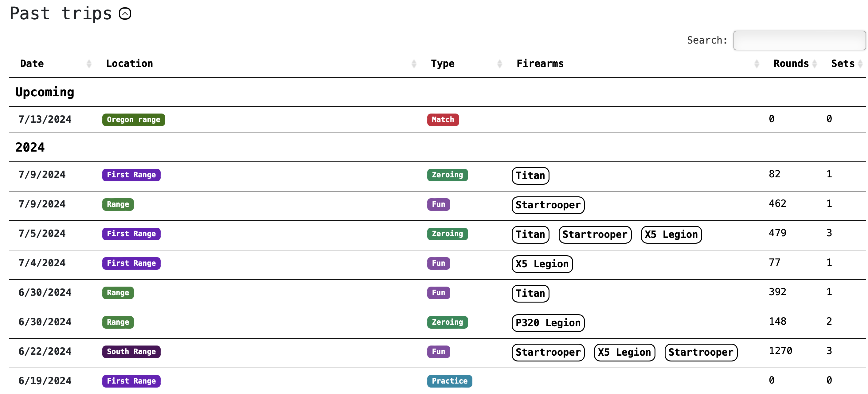The height and width of the screenshot is (394, 868).
Task: Open Startrooper firearm on 7/5/2024 row
Action: 595,234
